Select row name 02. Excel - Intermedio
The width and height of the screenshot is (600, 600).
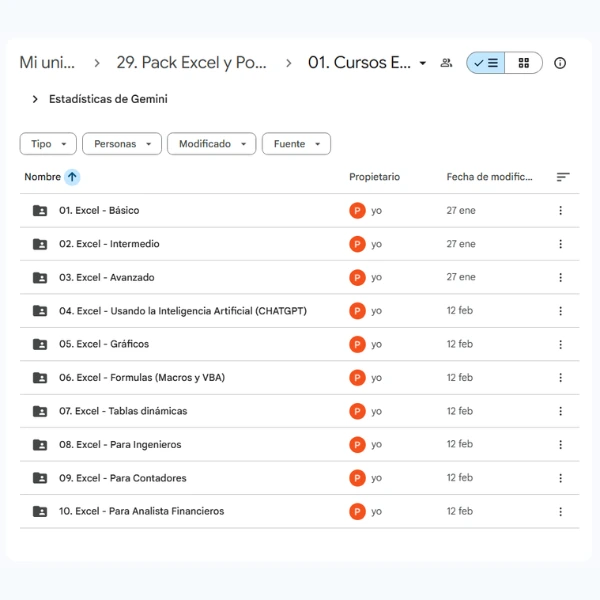(109, 244)
